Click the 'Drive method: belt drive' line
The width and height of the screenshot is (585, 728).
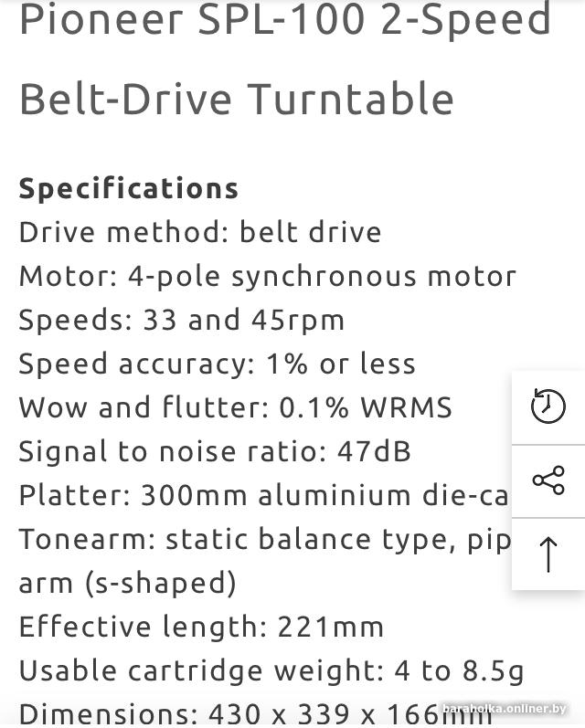pos(200,232)
